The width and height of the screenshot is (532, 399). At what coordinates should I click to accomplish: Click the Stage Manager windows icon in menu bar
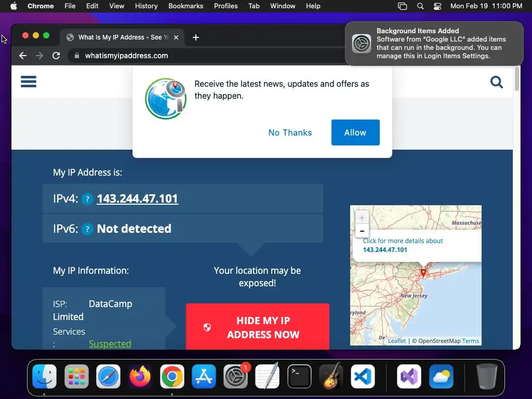(403, 6)
